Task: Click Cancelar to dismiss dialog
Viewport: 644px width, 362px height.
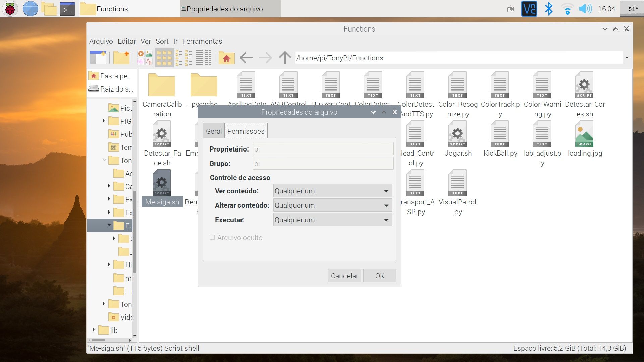Action: coord(344,276)
